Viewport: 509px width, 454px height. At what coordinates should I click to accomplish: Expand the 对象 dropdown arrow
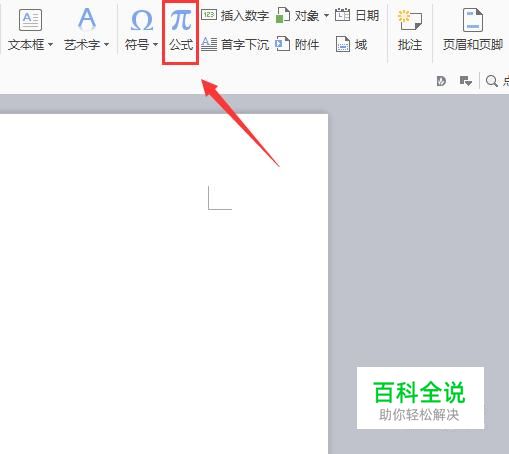click(x=326, y=15)
